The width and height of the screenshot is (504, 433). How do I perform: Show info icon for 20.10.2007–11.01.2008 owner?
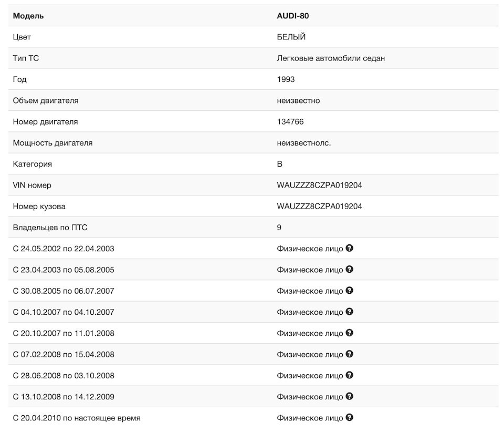pos(350,333)
